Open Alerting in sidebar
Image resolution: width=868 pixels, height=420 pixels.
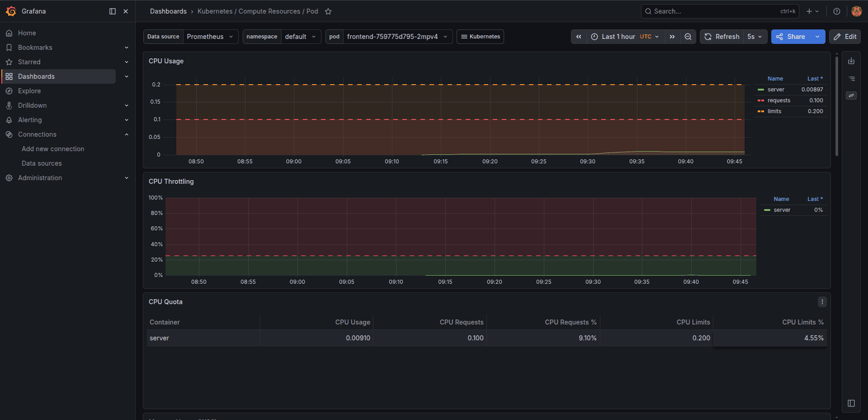(30, 120)
